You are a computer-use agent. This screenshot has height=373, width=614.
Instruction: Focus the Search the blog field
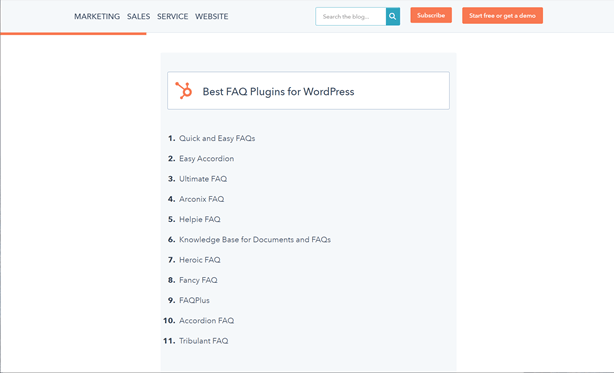351,16
